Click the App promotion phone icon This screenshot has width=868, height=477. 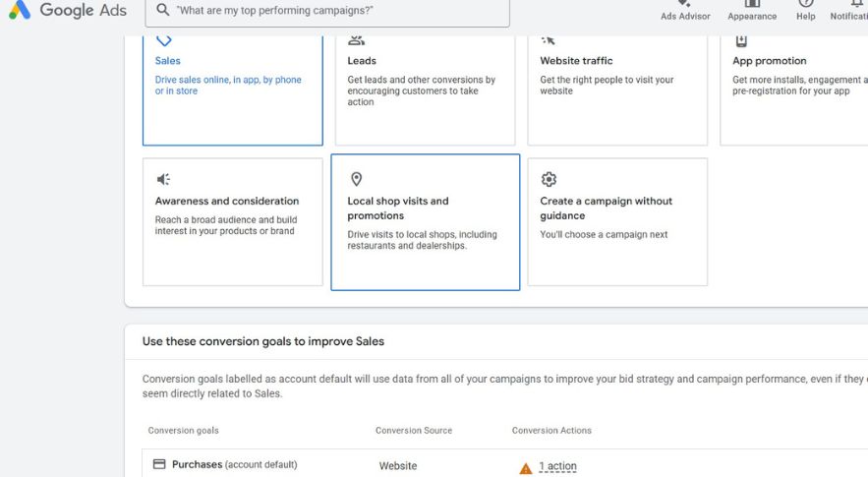(741, 41)
